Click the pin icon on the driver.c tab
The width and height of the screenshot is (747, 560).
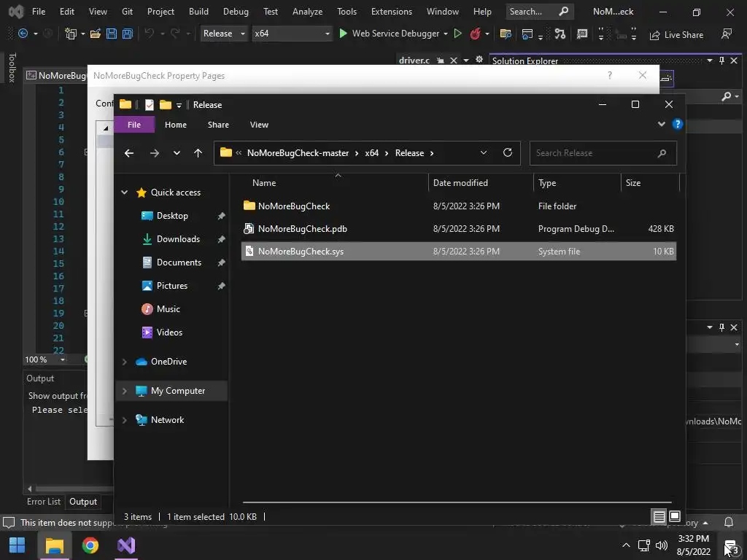441,61
